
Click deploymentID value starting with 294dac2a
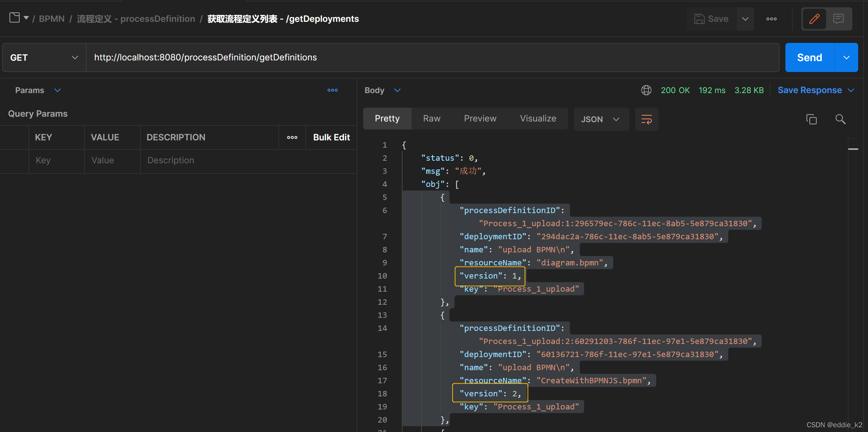(x=627, y=237)
